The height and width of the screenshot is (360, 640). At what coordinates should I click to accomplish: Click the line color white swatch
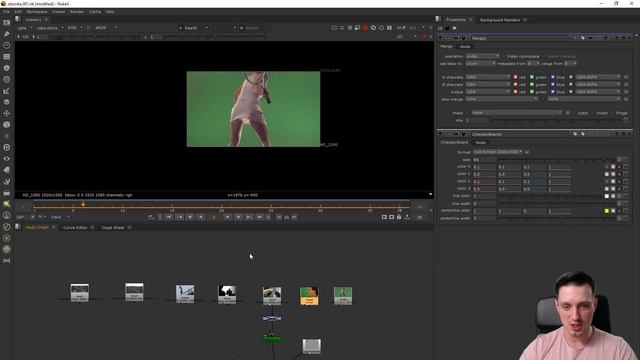[x=607, y=196]
